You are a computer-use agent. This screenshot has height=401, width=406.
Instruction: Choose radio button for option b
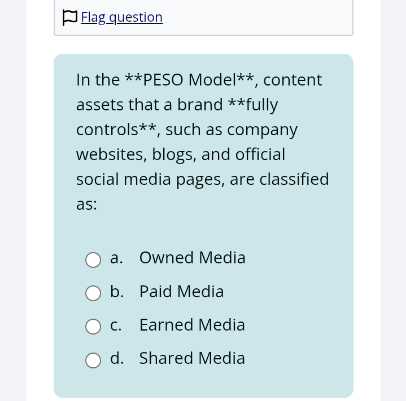click(x=93, y=293)
